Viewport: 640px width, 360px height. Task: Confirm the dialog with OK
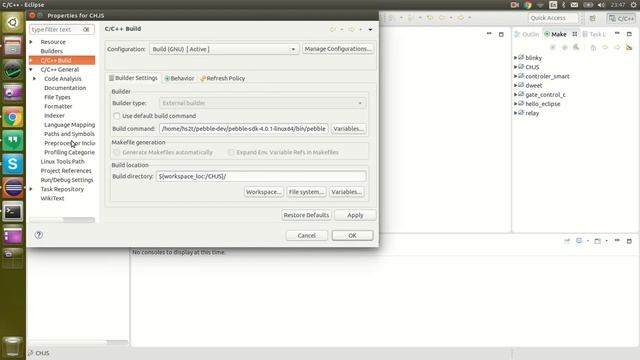click(x=352, y=236)
